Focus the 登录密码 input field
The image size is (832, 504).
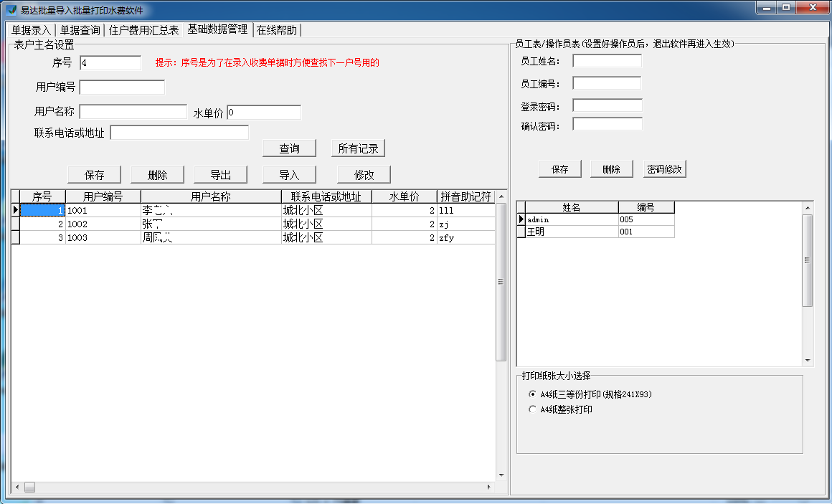[608, 105]
